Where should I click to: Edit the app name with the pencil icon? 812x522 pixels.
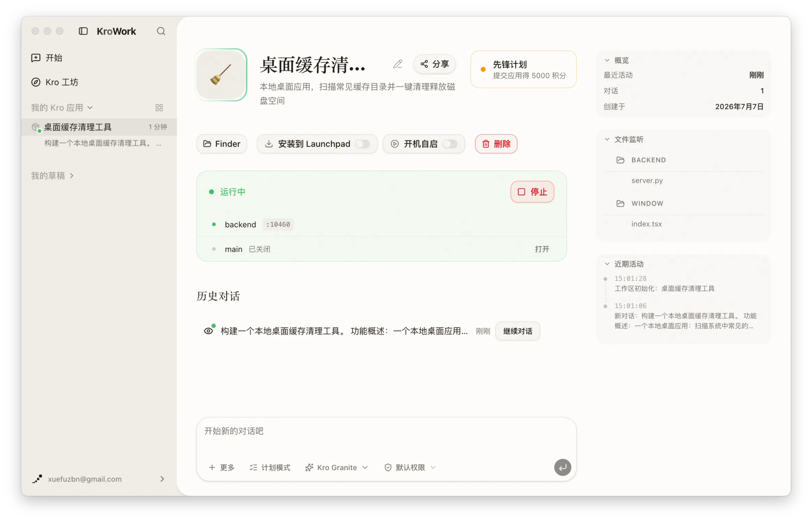pos(397,64)
